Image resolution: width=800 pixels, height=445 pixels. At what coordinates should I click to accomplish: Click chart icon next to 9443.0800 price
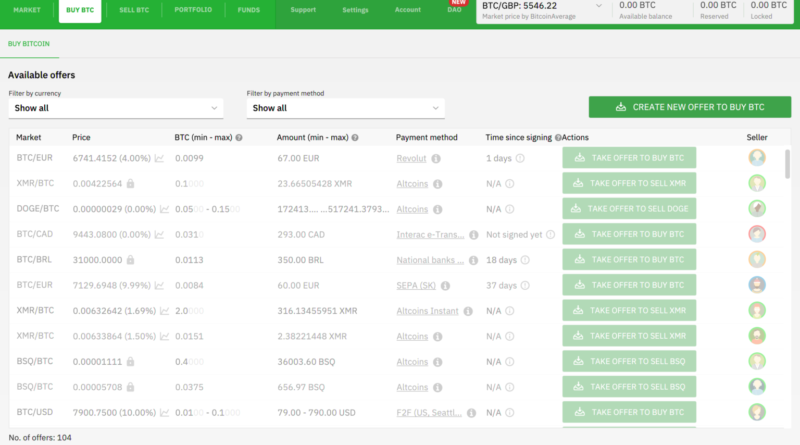coord(159,234)
